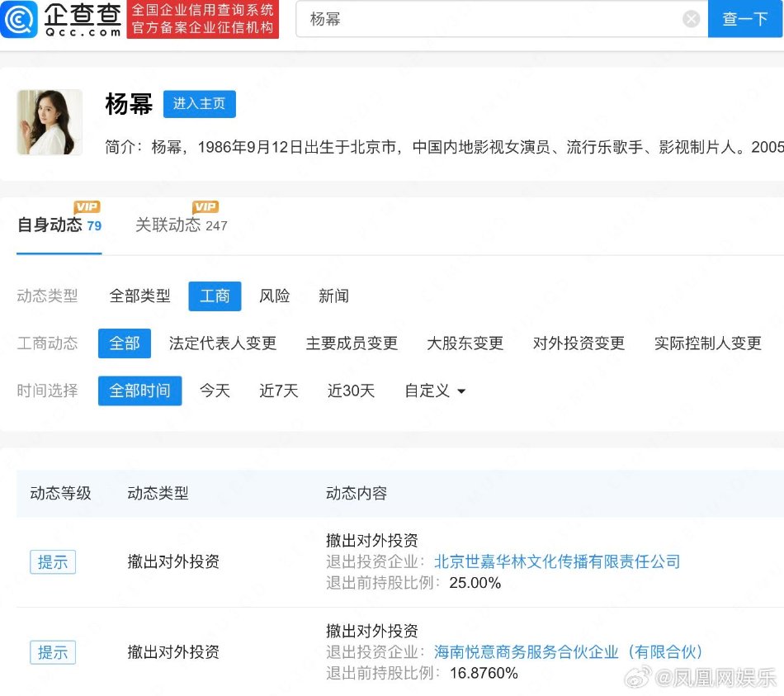Viewport: 784px width, 696px height.
Task: Select the 新闻 dynamic type filter
Action: pyautogui.click(x=334, y=296)
